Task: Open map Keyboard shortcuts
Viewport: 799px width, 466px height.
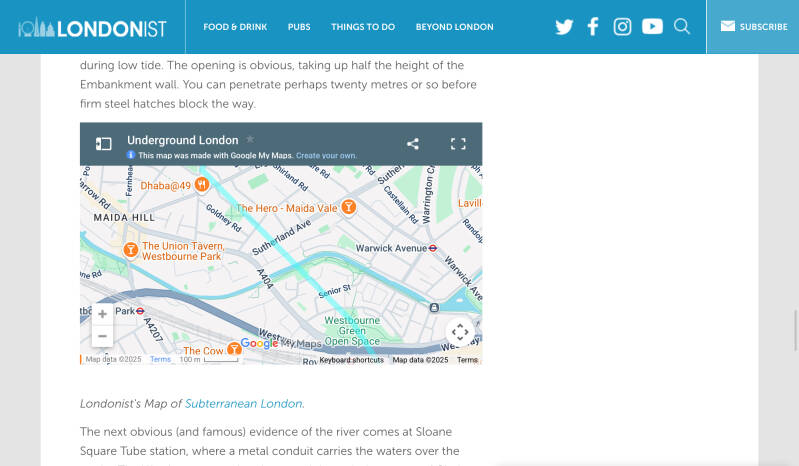Action: [x=352, y=360]
